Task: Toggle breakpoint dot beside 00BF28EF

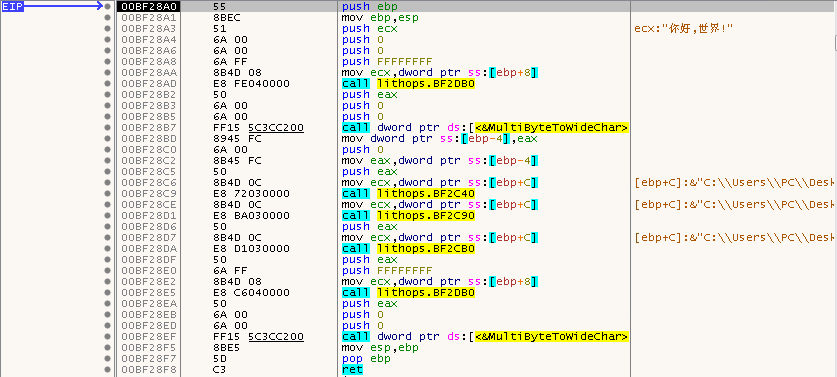Action: coord(107,336)
